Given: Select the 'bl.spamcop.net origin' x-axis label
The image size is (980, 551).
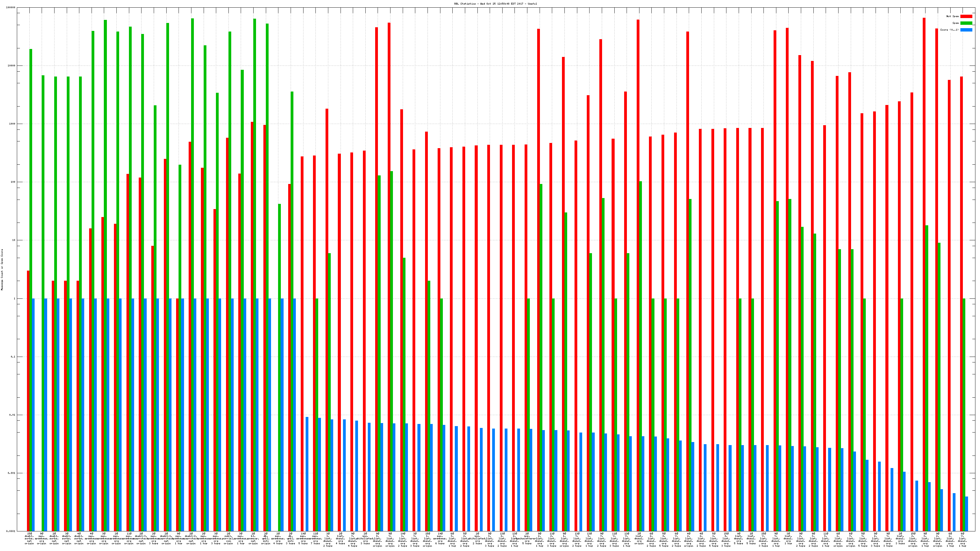Looking at the screenshot, I should (253, 538).
